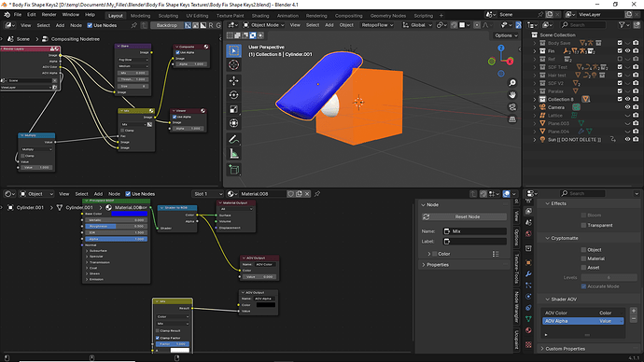This screenshot has width=644, height=362.
Task: Click the blue Base Color swatch
Action: tap(129, 214)
